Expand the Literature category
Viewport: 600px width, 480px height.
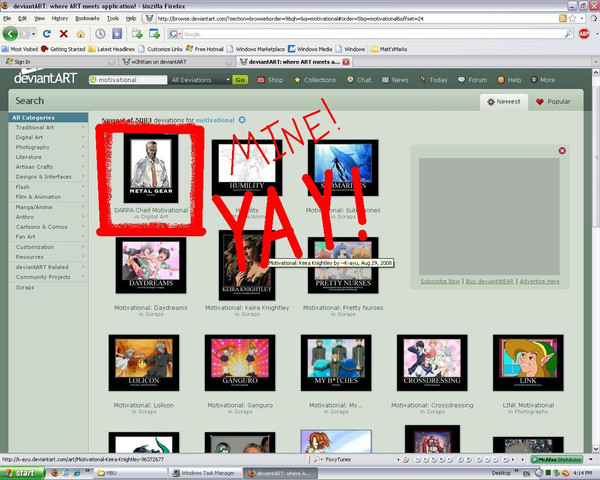coord(48,157)
